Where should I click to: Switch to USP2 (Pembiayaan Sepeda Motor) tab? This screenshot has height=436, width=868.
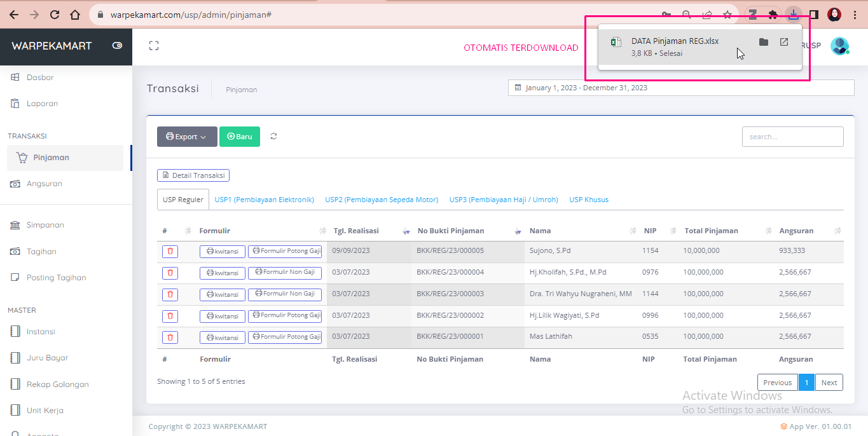pos(382,200)
